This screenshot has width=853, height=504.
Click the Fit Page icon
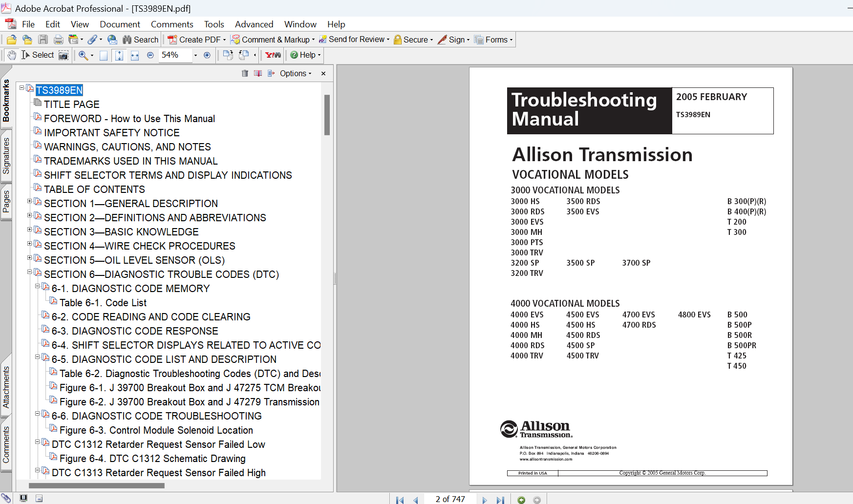[119, 55]
